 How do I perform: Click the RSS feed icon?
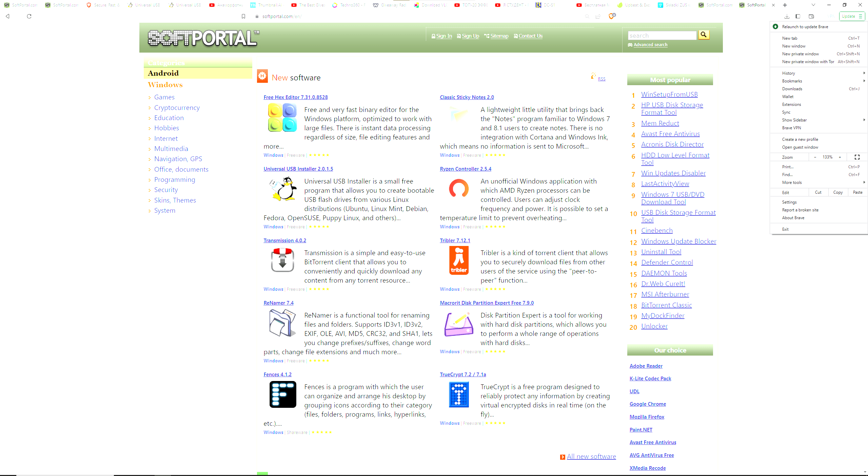click(593, 76)
